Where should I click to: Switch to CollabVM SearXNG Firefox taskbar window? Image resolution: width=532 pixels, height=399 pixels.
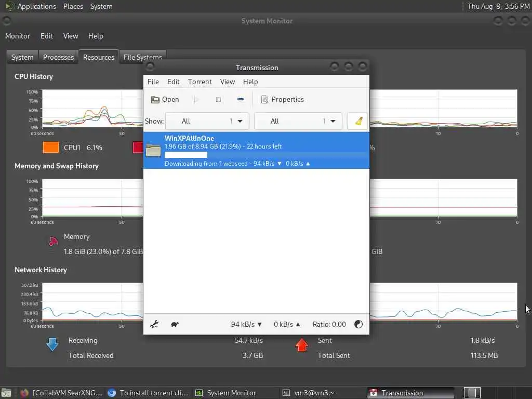pyautogui.click(x=61, y=393)
